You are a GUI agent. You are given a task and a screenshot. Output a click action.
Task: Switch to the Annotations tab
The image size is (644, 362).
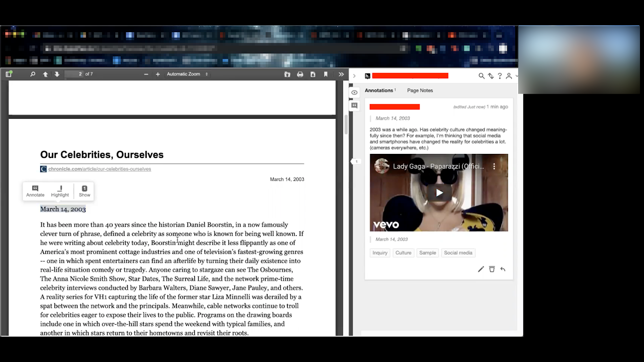pyautogui.click(x=379, y=90)
